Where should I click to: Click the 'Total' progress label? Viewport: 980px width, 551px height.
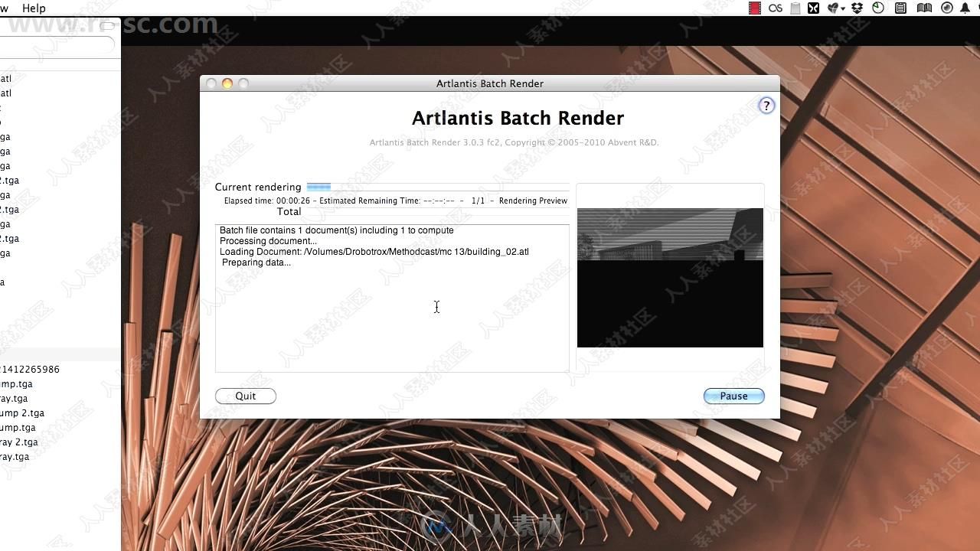[x=289, y=211]
